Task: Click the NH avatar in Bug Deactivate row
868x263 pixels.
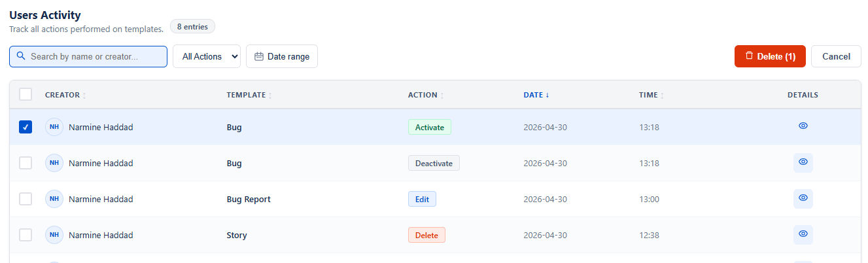Action: point(54,163)
